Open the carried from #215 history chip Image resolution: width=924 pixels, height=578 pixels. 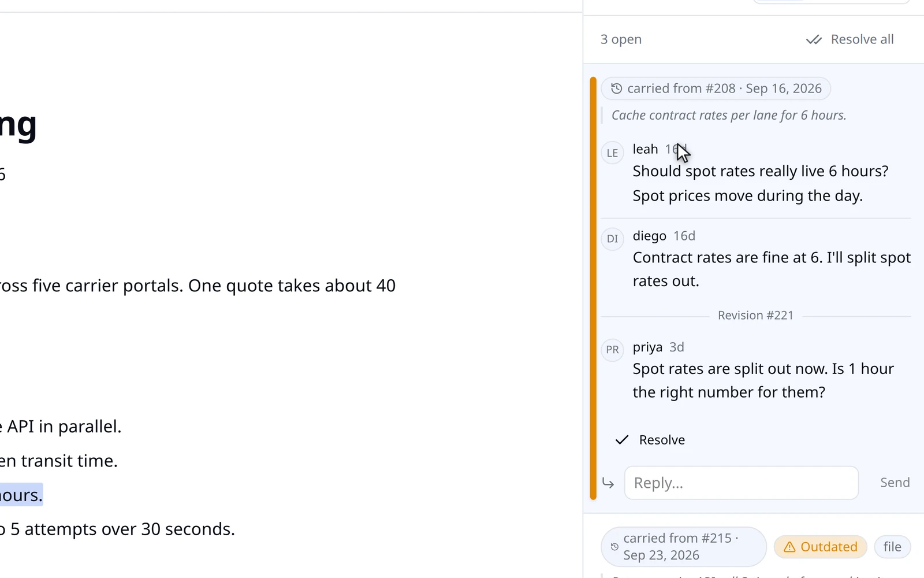pos(684,547)
